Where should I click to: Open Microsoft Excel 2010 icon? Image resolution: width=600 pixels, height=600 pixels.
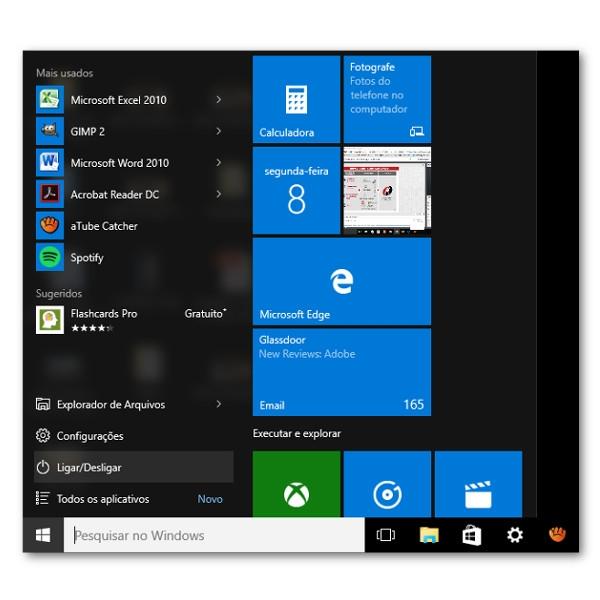pos(50,100)
